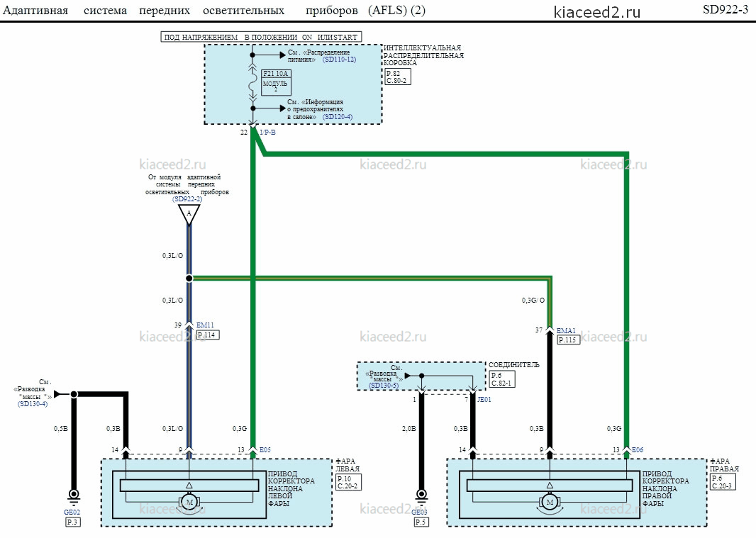756x538 pixels.
Task: Click the E06 connector label
Action: [x=638, y=450]
